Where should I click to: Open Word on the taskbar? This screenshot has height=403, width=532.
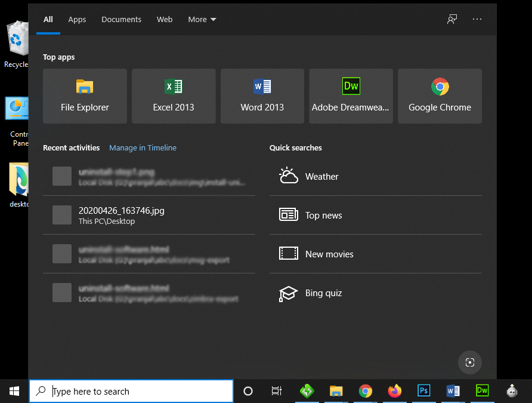pyautogui.click(x=453, y=391)
